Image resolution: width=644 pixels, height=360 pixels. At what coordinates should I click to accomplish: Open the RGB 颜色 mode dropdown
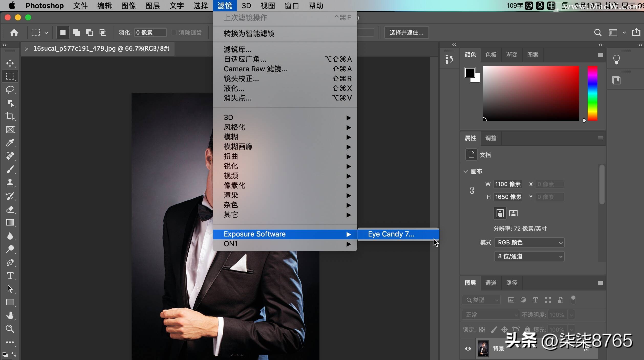(529, 242)
